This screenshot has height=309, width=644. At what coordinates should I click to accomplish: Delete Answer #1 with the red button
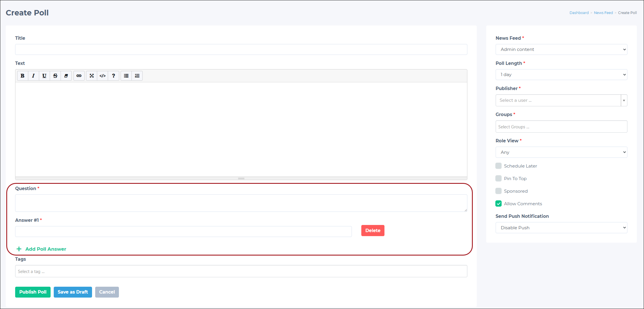click(373, 231)
